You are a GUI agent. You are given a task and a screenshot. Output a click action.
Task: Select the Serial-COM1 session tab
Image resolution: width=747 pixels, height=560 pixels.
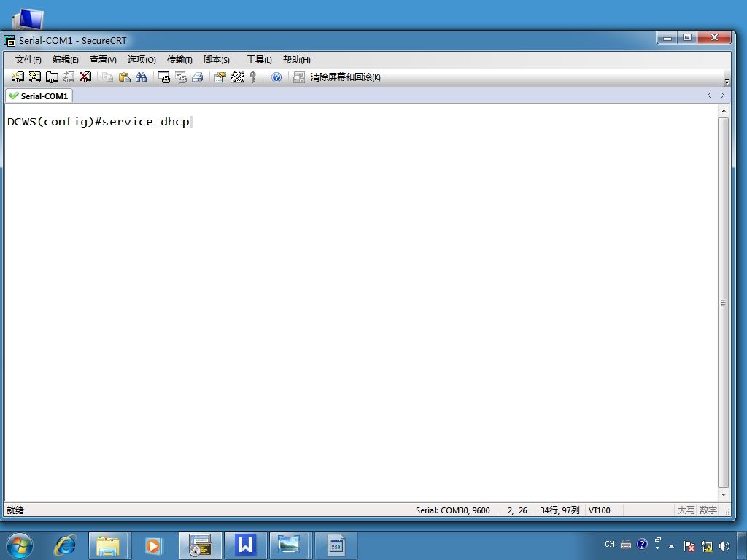39,96
